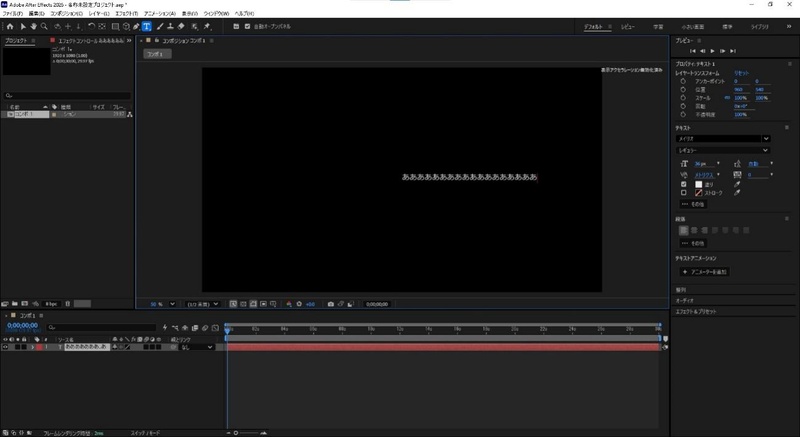The image size is (800, 437).
Task: Select the Puppet Pin tool
Action: click(207, 27)
